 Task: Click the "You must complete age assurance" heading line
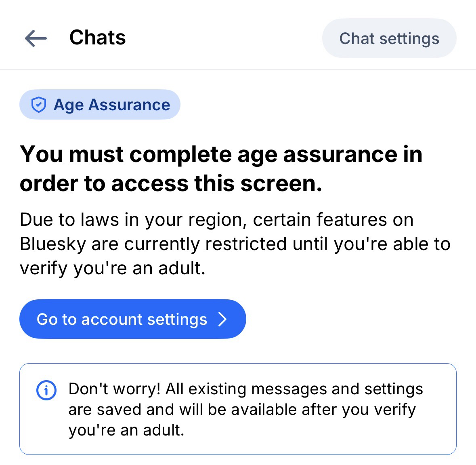pyautogui.click(x=221, y=154)
